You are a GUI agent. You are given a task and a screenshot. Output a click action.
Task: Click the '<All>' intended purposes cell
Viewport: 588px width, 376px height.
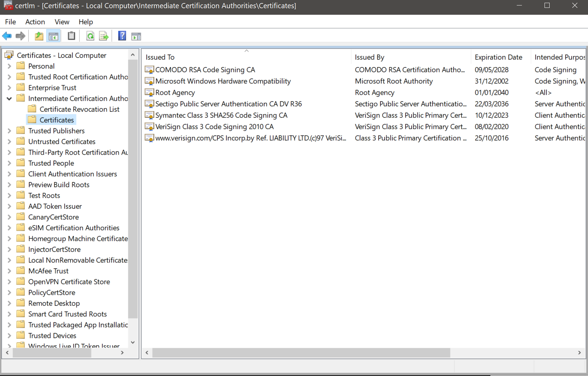(x=543, y=92)
